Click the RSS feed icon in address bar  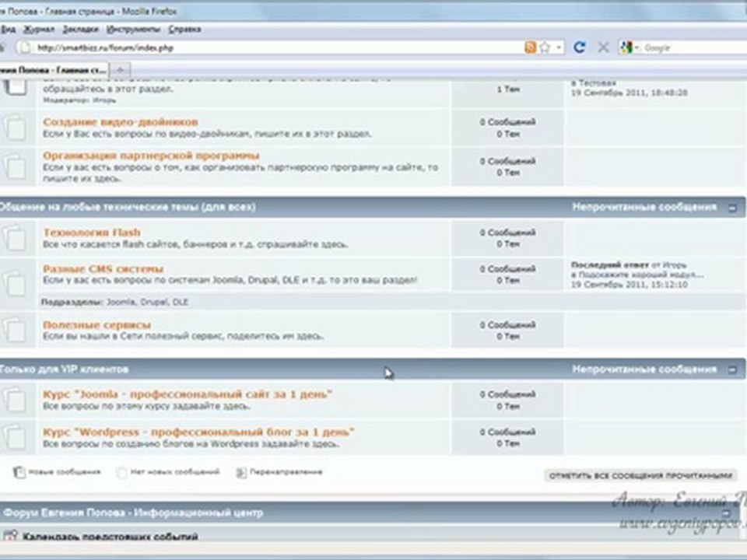[x=530, y=47]
